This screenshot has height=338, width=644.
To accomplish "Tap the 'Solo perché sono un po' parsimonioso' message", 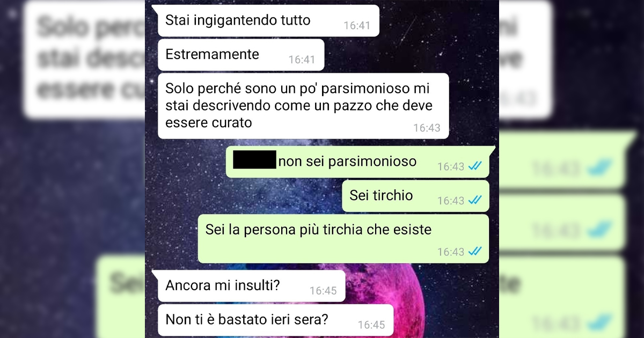I will tap(303, 106).
